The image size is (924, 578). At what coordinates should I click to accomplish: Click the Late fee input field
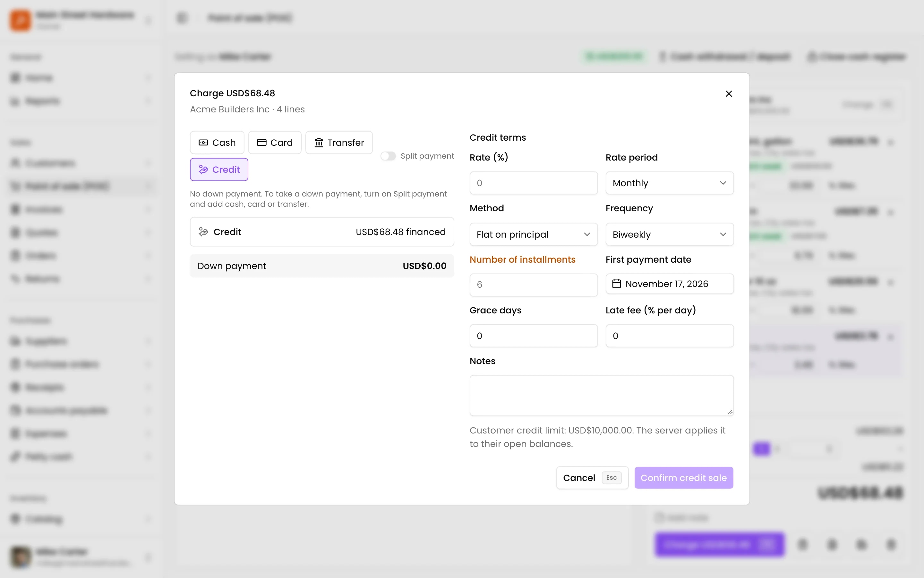669,336
